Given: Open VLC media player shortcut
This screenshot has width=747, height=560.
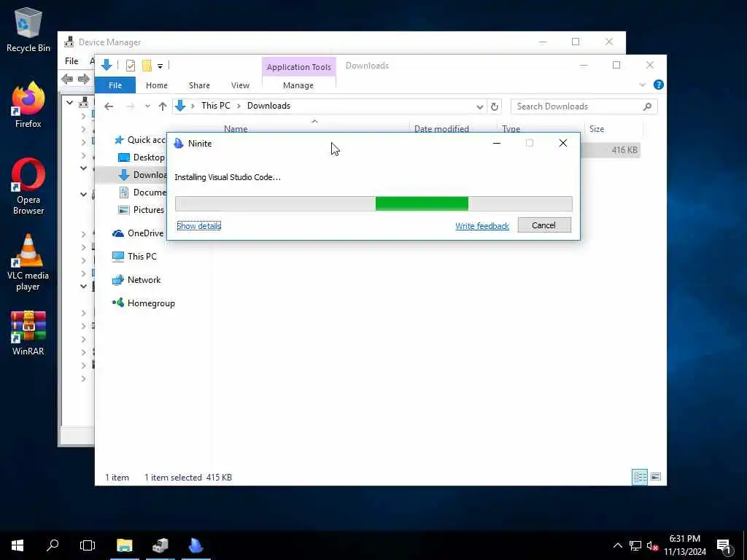Looking at the screenshot, I should (x=28, y=262).
